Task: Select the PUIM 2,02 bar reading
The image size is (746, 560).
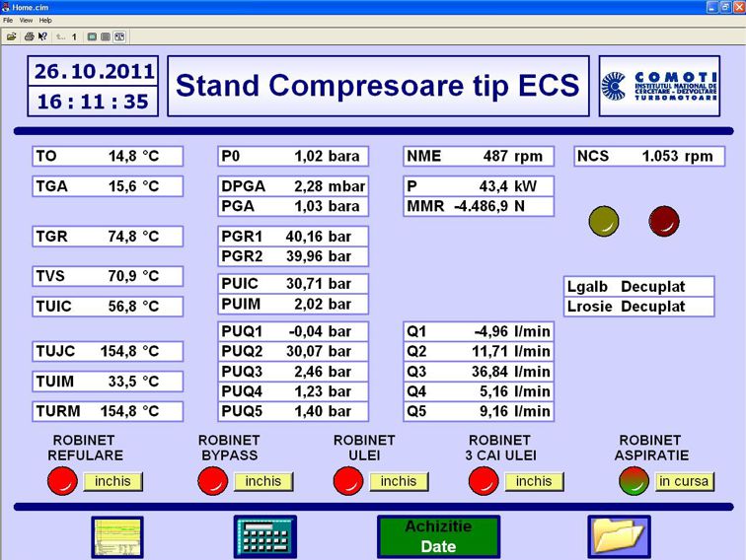Action: pos(293,305)
